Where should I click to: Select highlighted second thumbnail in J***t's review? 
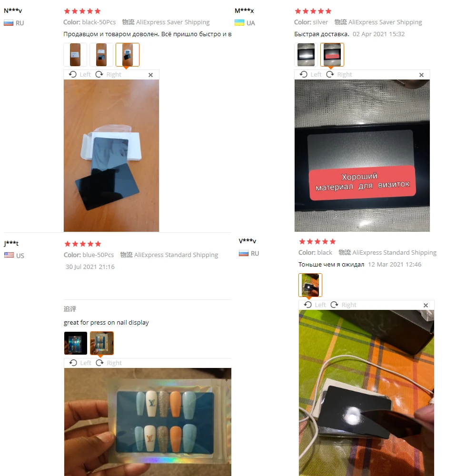point(102,343)
